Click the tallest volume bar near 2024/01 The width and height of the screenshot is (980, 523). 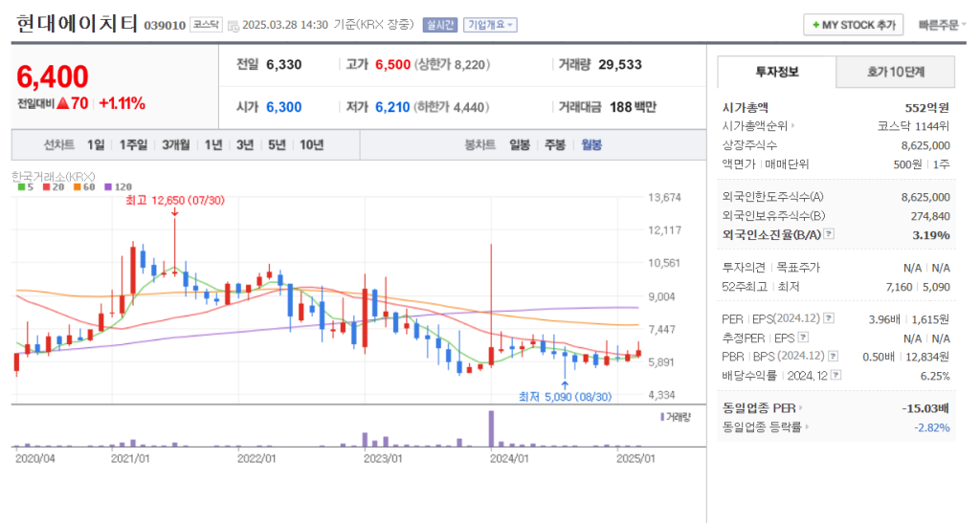[491, 428]
